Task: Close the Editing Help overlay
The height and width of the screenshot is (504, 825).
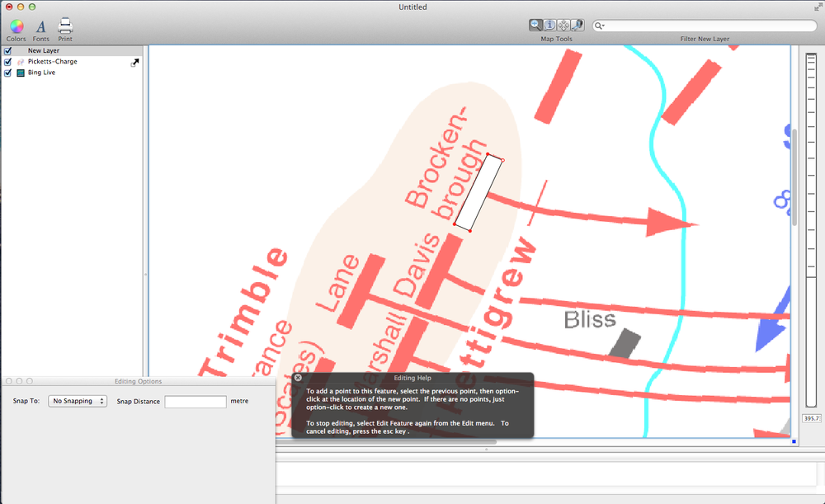Action: click(298, 378)
